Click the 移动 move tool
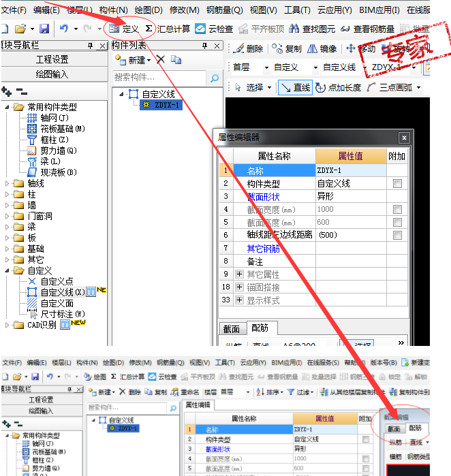Image resolution: width=451 pixels, height=476 pixels. point(361,48)
